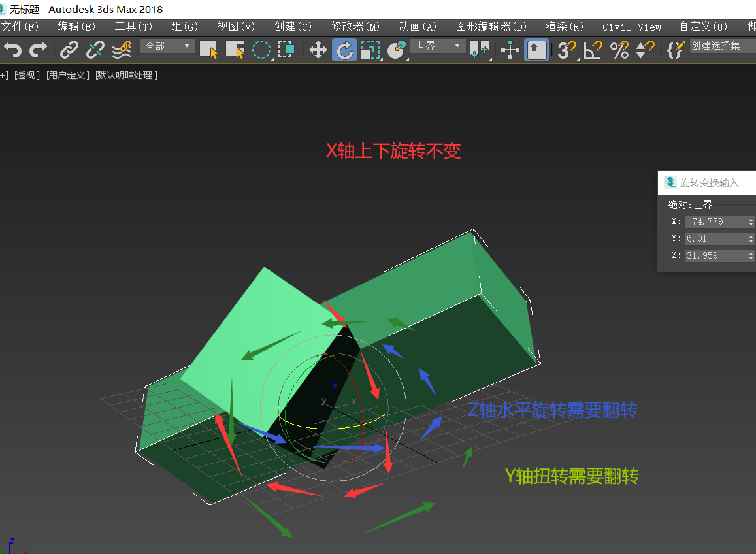Click the Y rotation field showing 6.01
Screen dimensions: 756x554
point(716,238)
